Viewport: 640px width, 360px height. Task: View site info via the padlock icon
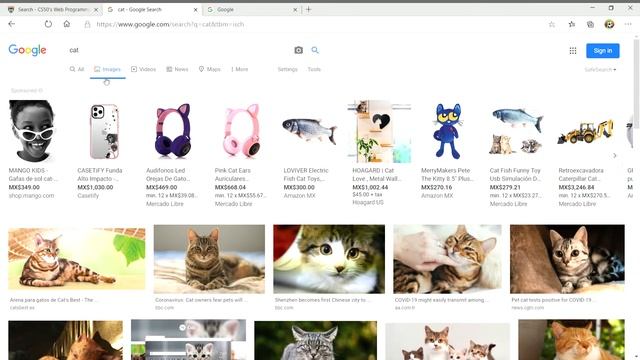pyautogui.click(x=87, y=24)
